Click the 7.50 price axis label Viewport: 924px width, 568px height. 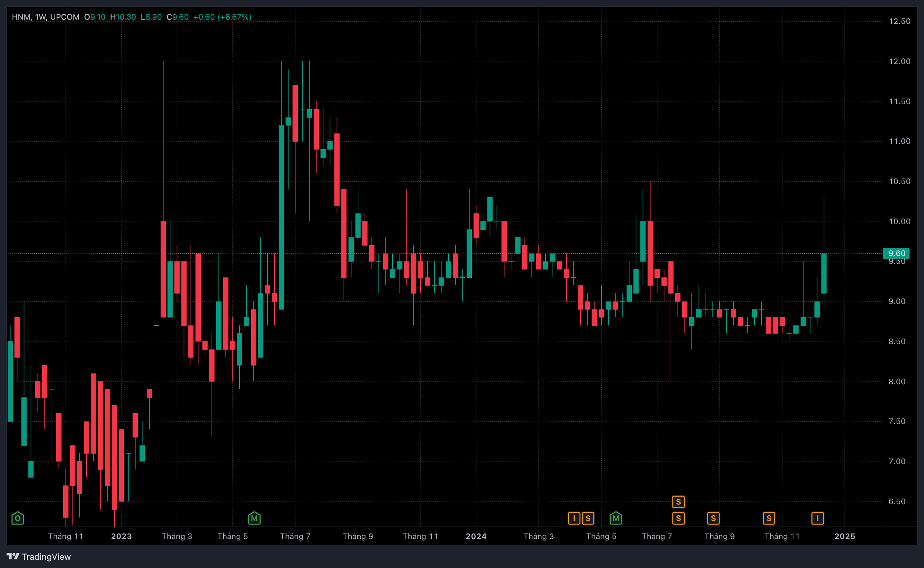pyautogui.click(x=897, y=422)
